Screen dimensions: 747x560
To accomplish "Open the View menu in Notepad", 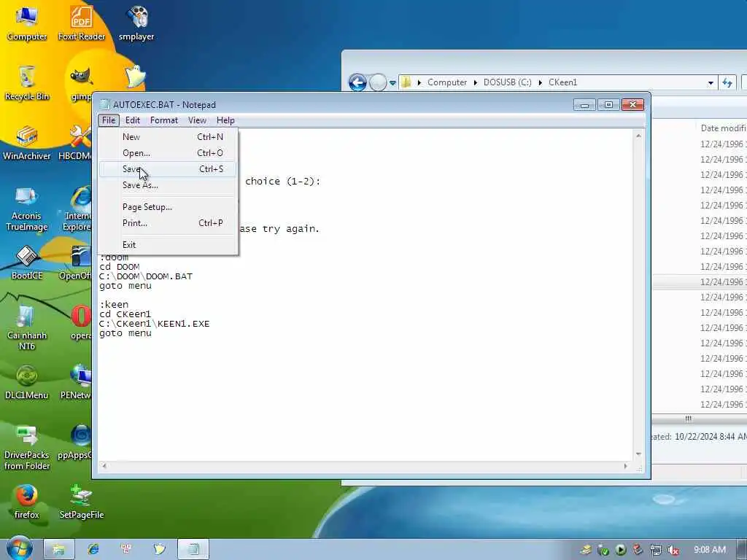I will (x=197, y=120).
